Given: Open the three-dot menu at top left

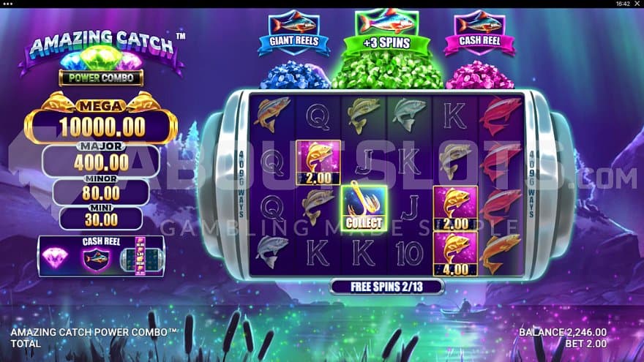Looking at the screenshot, I should [7, 4].
